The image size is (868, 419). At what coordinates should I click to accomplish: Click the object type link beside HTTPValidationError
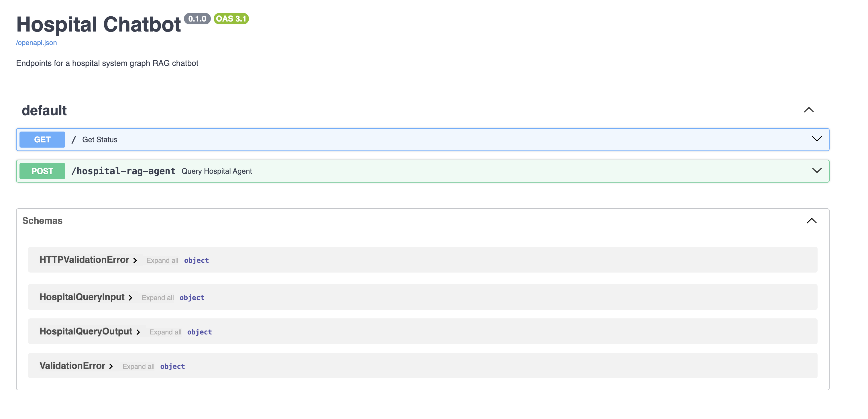click(x=197, y=260)
